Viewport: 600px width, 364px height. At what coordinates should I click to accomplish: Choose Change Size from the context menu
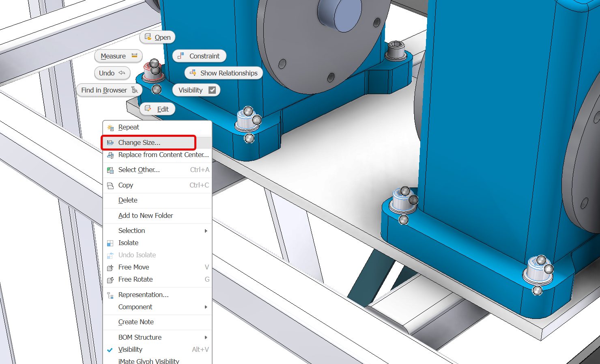click(139, 142)
